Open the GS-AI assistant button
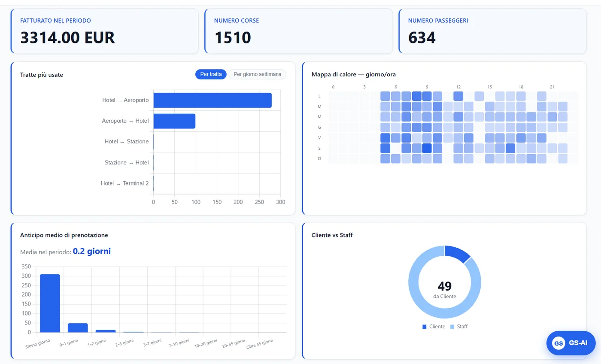 coord(571,343)
